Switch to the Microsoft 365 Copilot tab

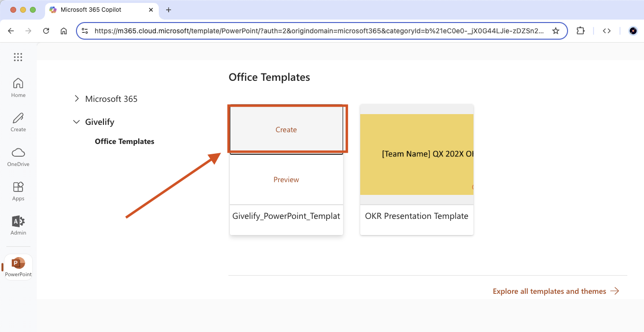101,10
